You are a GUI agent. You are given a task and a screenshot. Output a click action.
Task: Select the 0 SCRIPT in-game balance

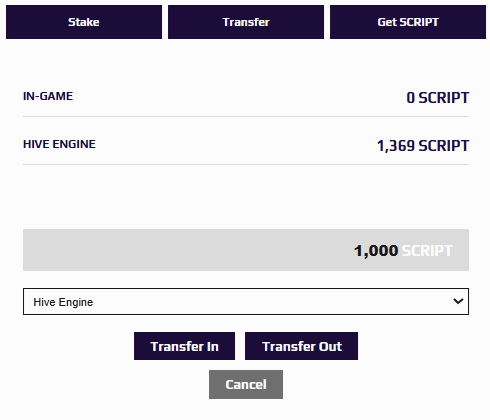pos(438,98)
